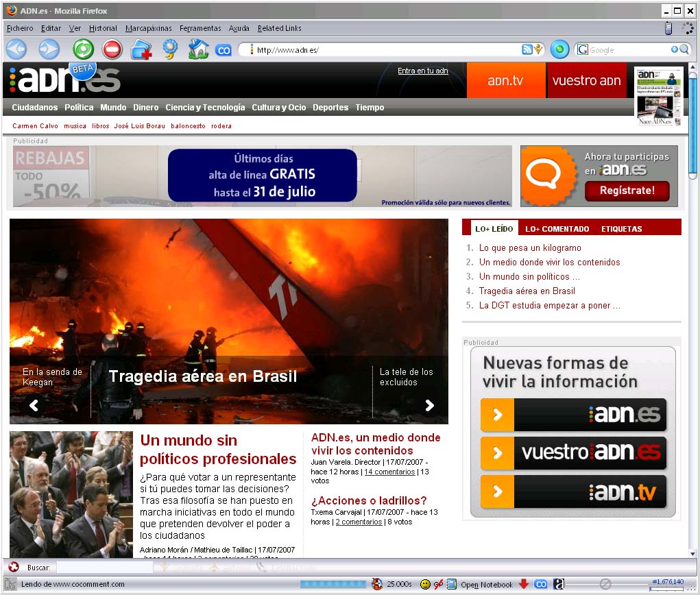This screenshot has height=595, width=700.
Task: Switch to the LO+ COMENTADO tab
Action: (557, 229)
